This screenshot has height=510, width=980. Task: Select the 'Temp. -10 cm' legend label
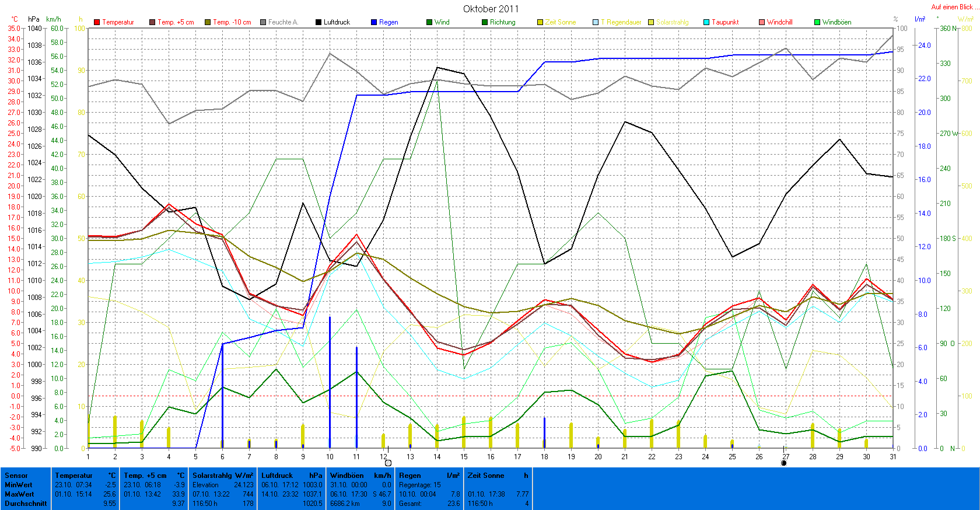click(232, 22)
